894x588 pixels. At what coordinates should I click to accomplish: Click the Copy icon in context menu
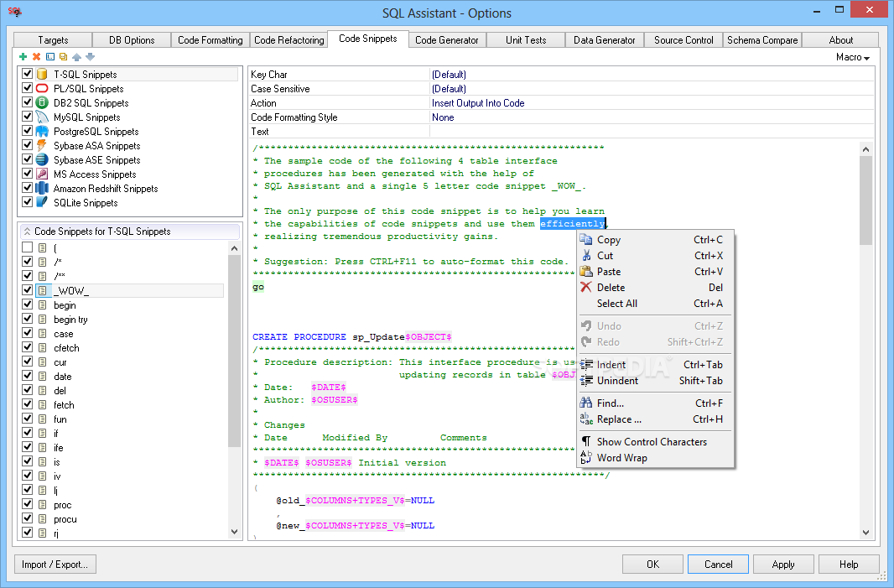(x=586, y=240)
